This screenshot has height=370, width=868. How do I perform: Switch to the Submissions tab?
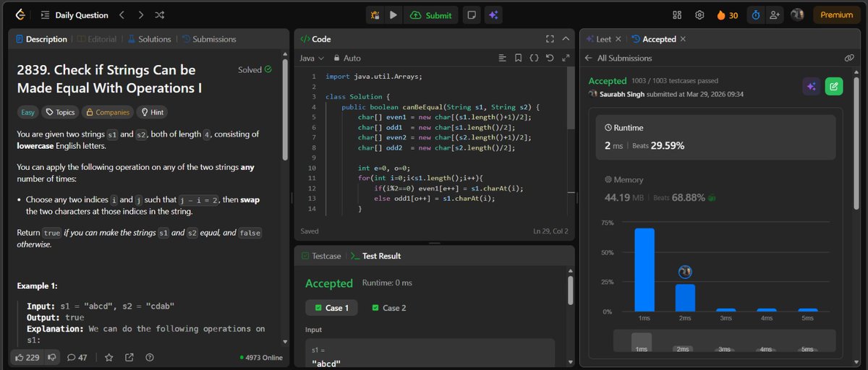[209, 39]
